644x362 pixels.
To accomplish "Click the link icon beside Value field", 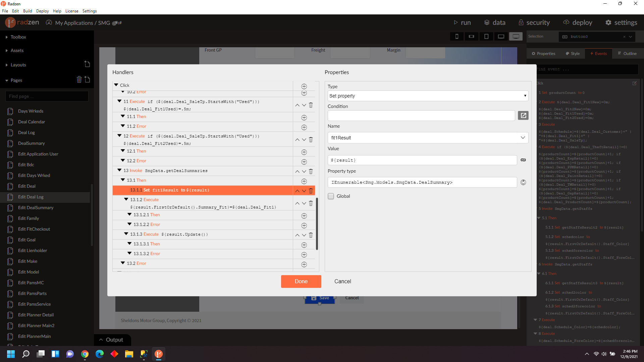I will coord(523,160).
